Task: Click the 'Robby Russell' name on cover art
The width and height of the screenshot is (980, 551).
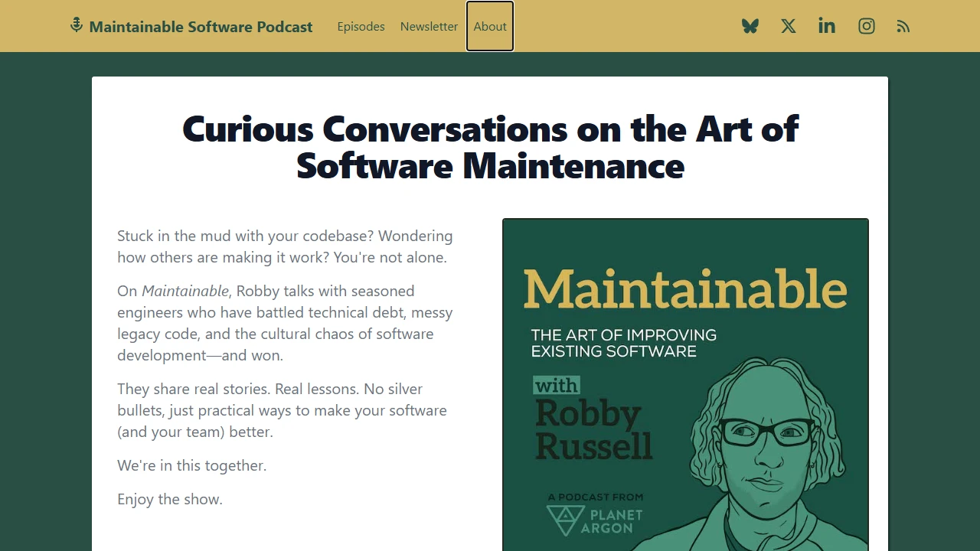Action: pos(594,427)
